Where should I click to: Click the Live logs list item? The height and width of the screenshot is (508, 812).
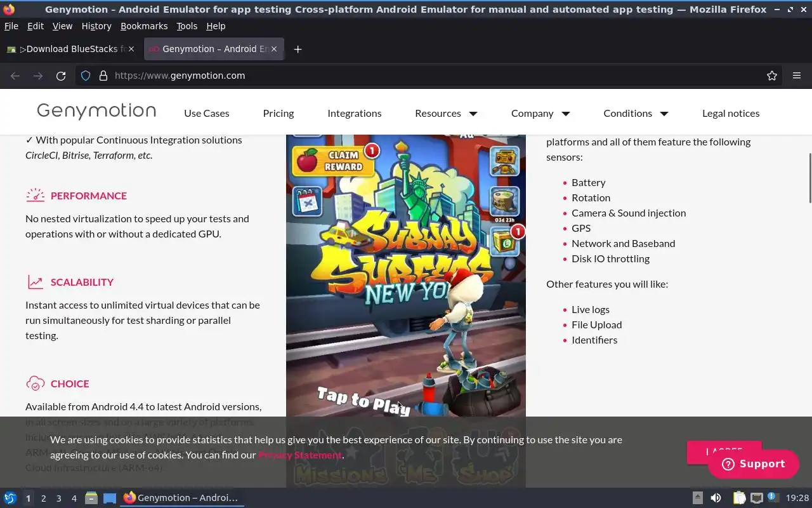pyautogui.click(x=591, y=309)
